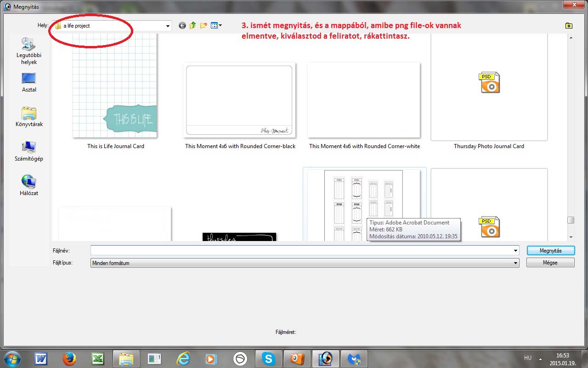Launch Firefox from the taskbar
This screenshot has height=368, width=588.
[x=69, y=358]
